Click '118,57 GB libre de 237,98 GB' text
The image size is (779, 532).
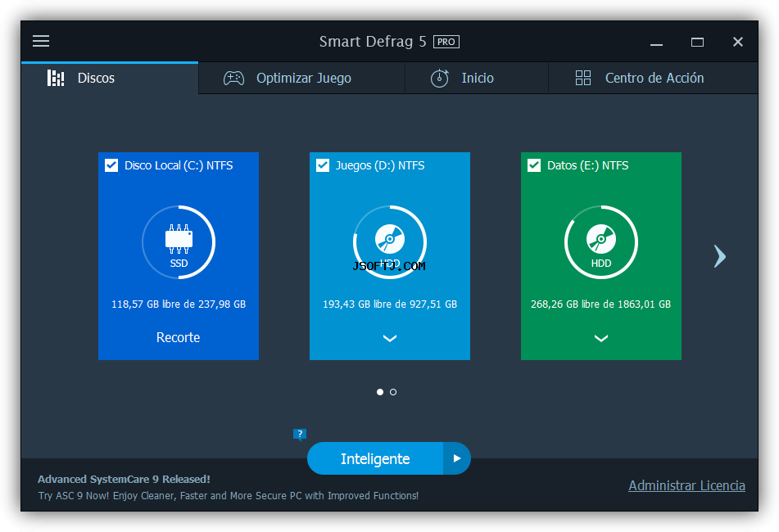[x=179, y=304]
